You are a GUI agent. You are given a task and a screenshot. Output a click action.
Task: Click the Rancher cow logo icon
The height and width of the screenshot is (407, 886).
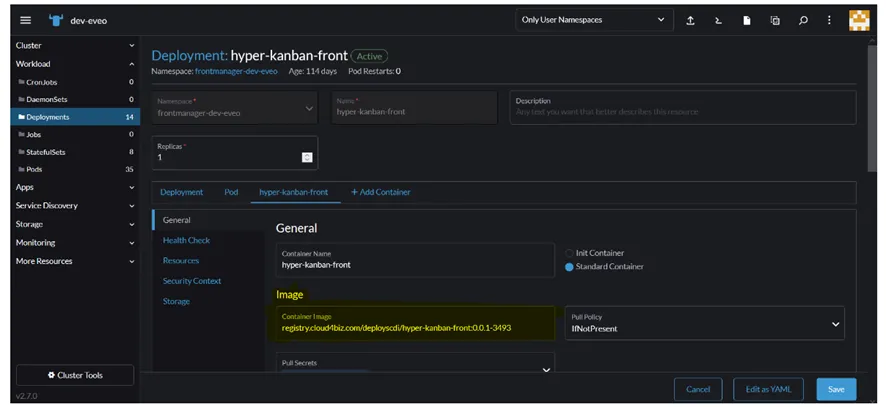(57, 20)
